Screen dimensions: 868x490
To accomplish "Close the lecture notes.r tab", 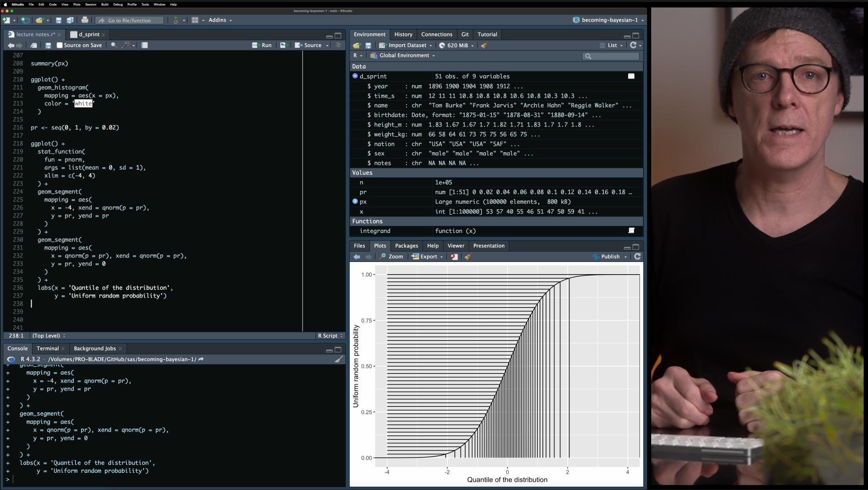I will pos(59,35).
